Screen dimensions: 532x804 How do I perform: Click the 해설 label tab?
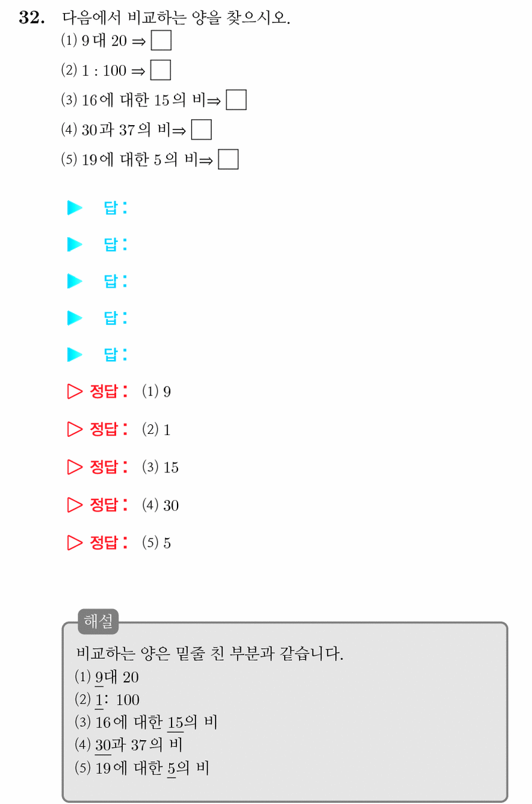(98, 622)
